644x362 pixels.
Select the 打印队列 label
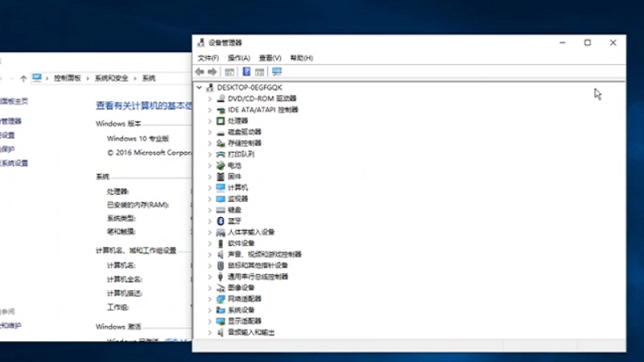[241, 154]
